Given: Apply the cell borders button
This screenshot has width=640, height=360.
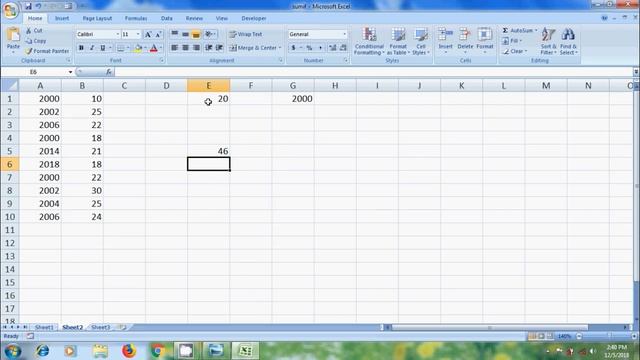Looking at the screenshot, I should [x=121, y=48].
